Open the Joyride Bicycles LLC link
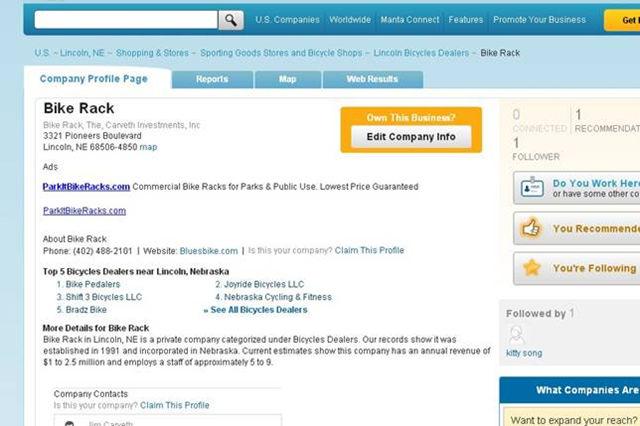The image size is (640, 426). coord(264,284)
